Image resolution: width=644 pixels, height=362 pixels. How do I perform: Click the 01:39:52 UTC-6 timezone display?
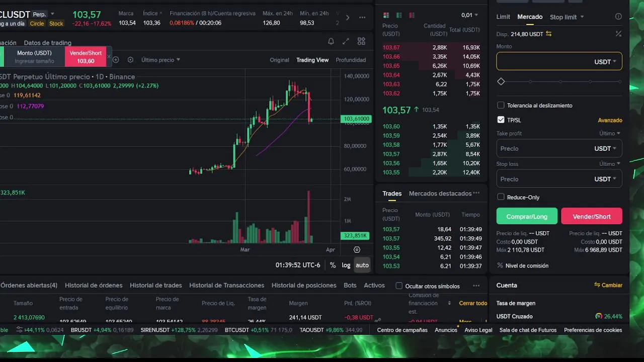(x=298, y=265)
